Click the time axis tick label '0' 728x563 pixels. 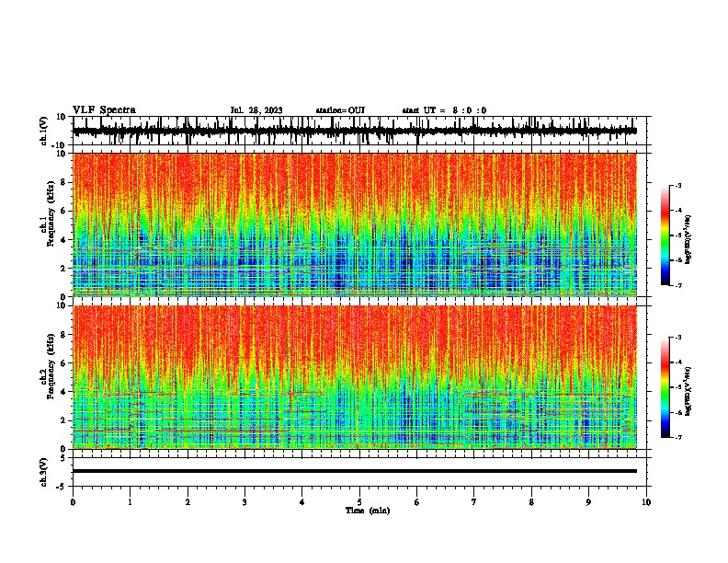coord(73,502)
